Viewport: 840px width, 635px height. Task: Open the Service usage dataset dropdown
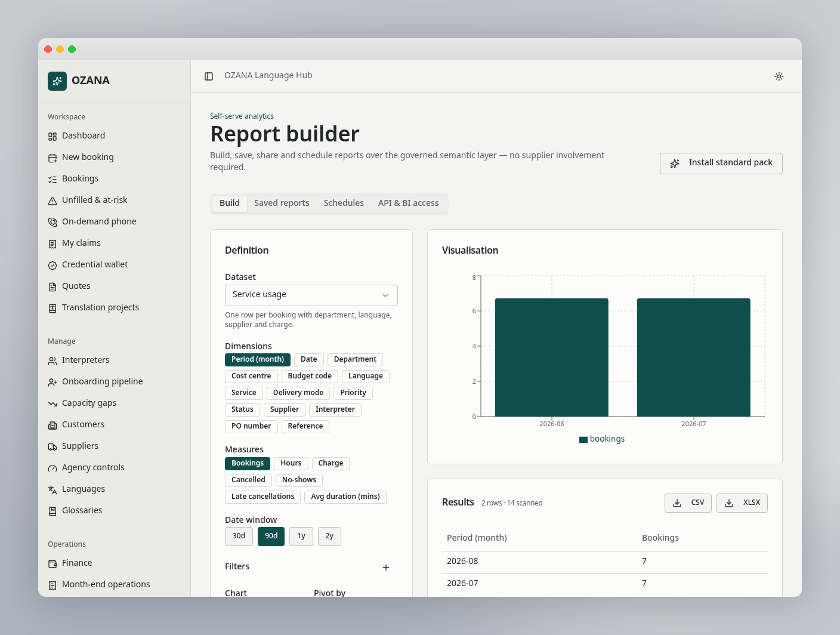coord(311,295)
